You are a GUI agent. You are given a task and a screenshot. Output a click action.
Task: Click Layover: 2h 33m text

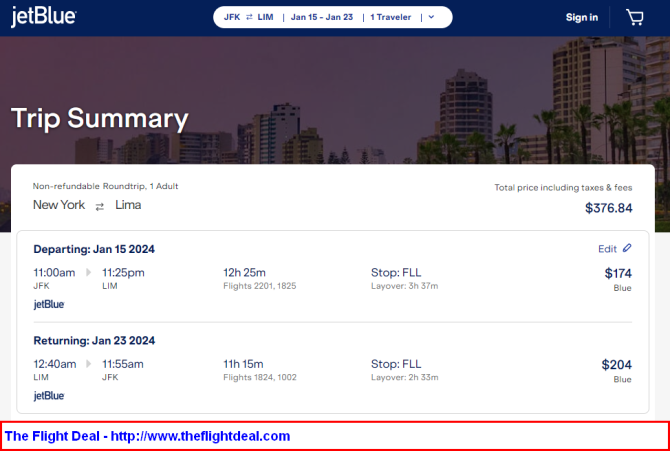tap(404, 377)
